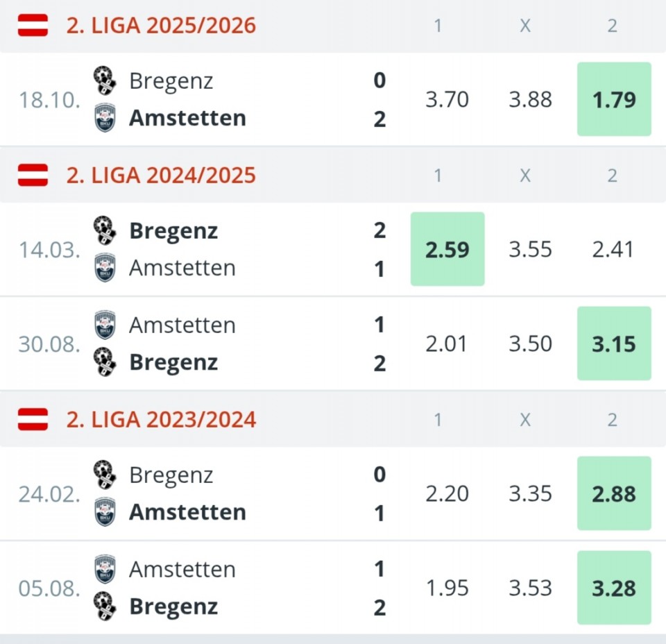The height and width of the screenshot is (644, 666).
Task: Click Austria flag beside 2. LIGA 2024/2025
Action: 33,176
